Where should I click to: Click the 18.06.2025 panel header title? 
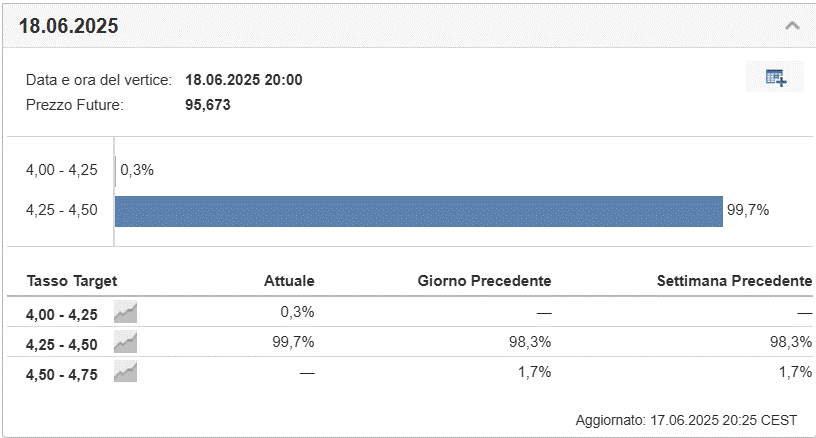[69, 26]
